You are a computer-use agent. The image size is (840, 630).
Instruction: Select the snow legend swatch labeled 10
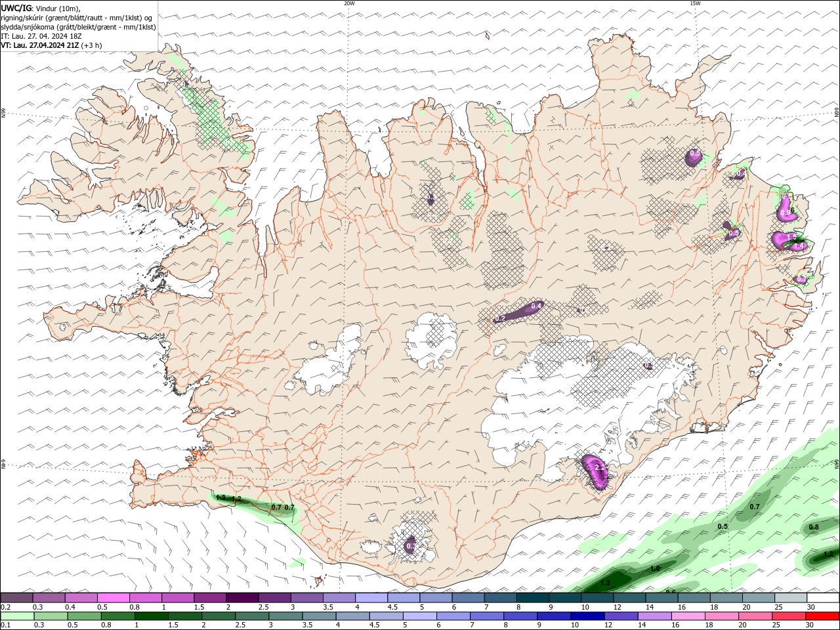tap(597, 598)
